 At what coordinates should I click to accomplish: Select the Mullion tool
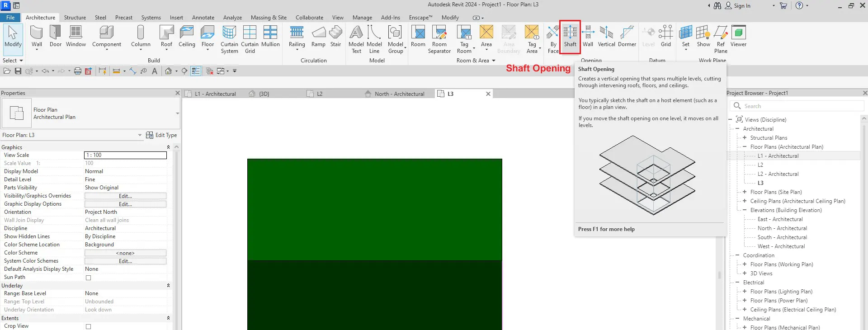(270, 36)
